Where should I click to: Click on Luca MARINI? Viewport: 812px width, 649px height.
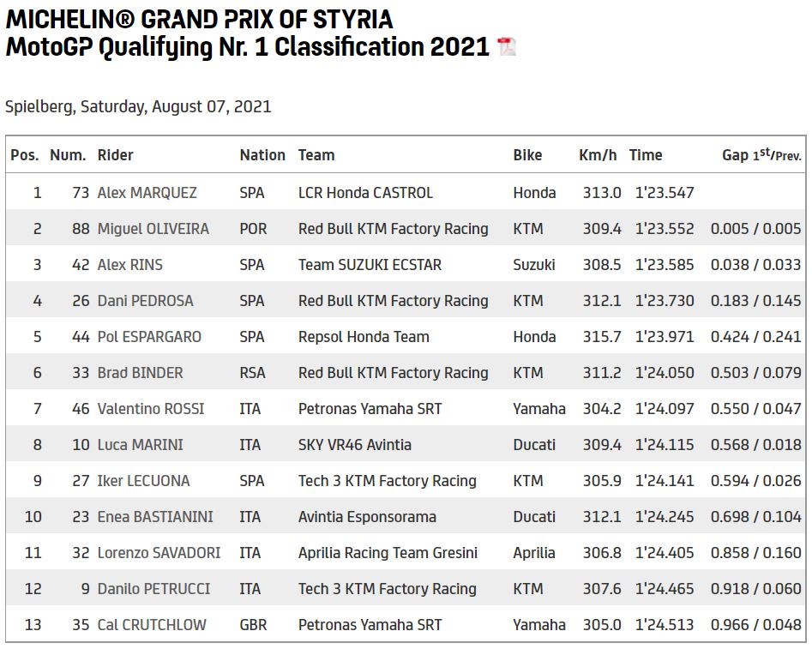[x=140, y=445]
